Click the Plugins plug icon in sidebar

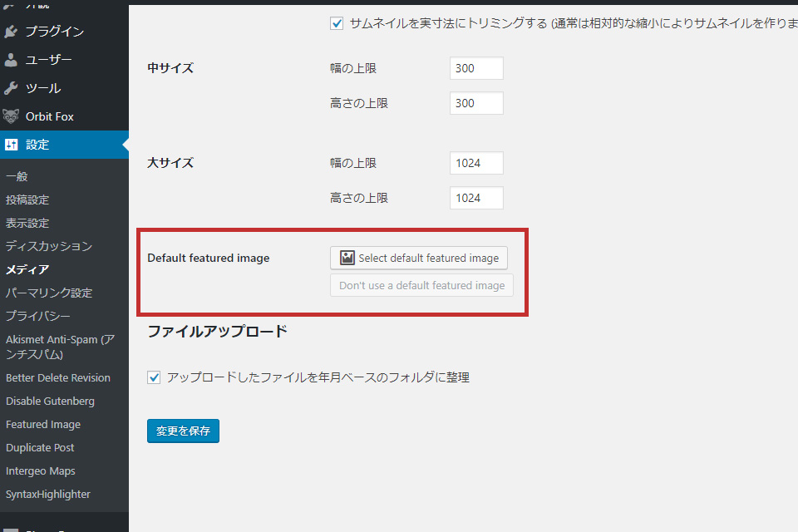(x=11, y=32)
